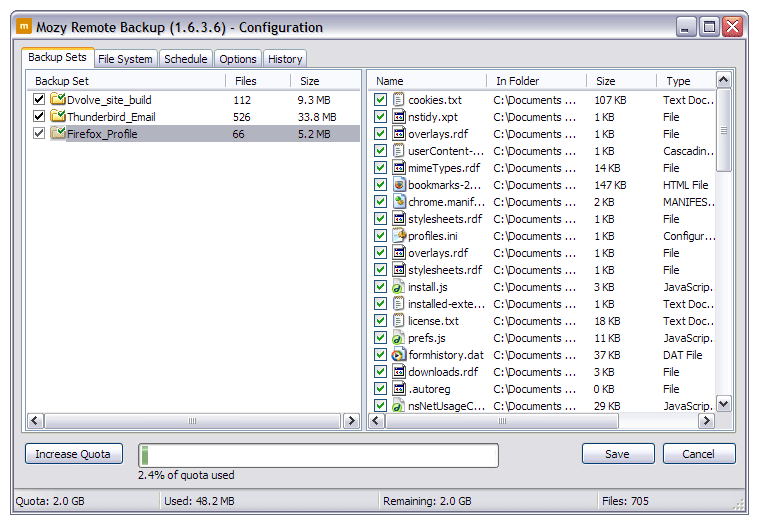The width and height of the screenshot is (759, 525).
Task: Click the license.txt file icon
Action: (398, 320)
